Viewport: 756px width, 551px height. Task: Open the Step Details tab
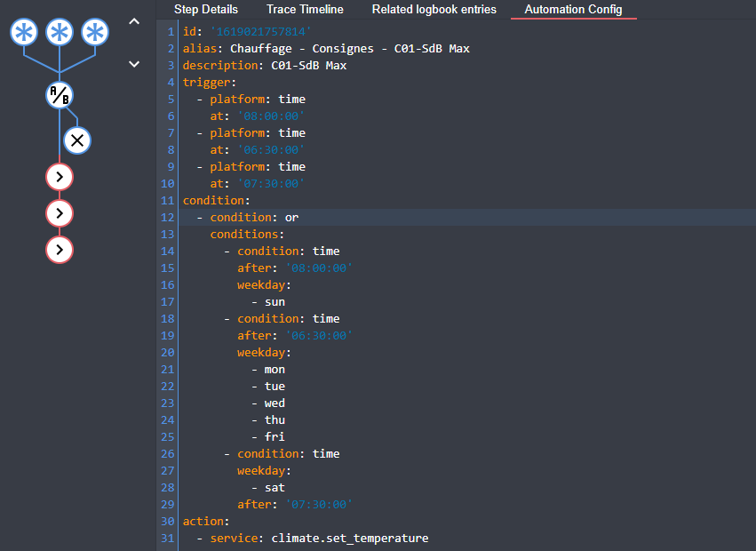(206, 10)
